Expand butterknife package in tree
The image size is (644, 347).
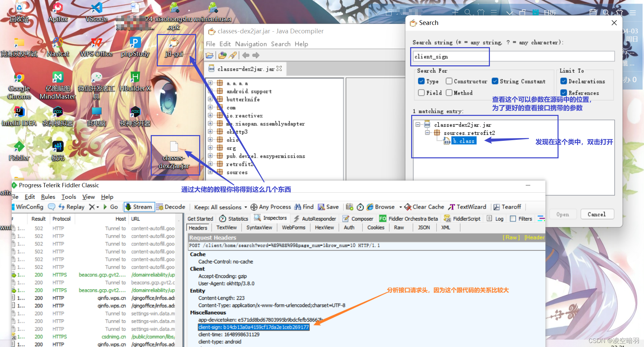210,99
